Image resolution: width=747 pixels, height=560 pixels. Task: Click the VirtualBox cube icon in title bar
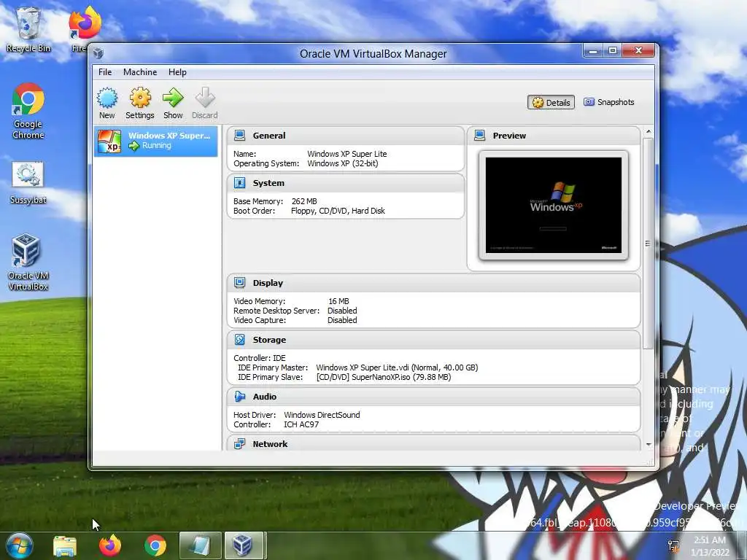tap(98, 53)
